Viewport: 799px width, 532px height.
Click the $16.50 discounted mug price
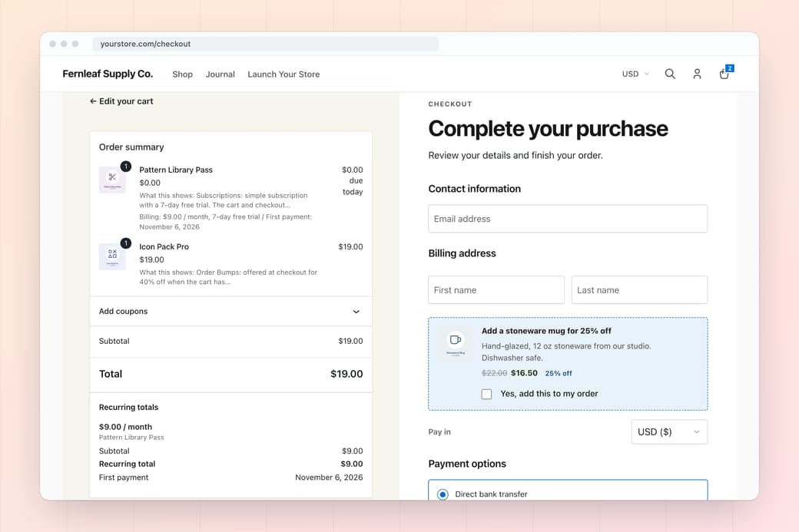point(524,373)
